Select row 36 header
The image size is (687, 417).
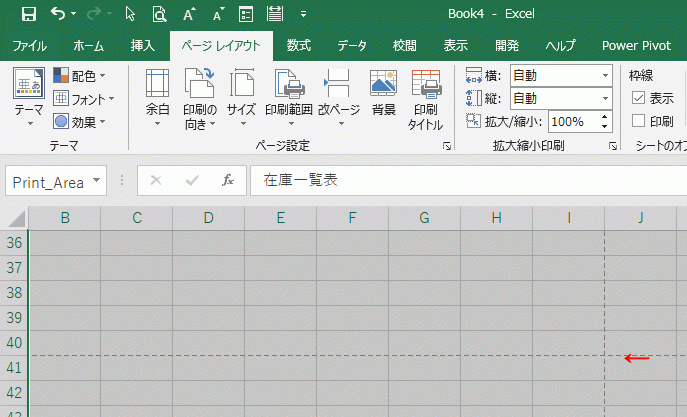[14, 243]
